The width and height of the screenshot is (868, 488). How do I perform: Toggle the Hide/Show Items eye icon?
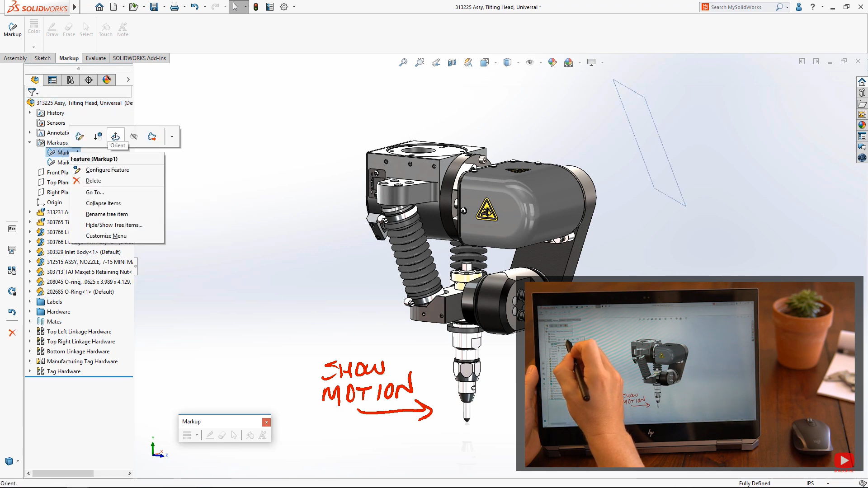pyautogui.click(x=530, y=62)
